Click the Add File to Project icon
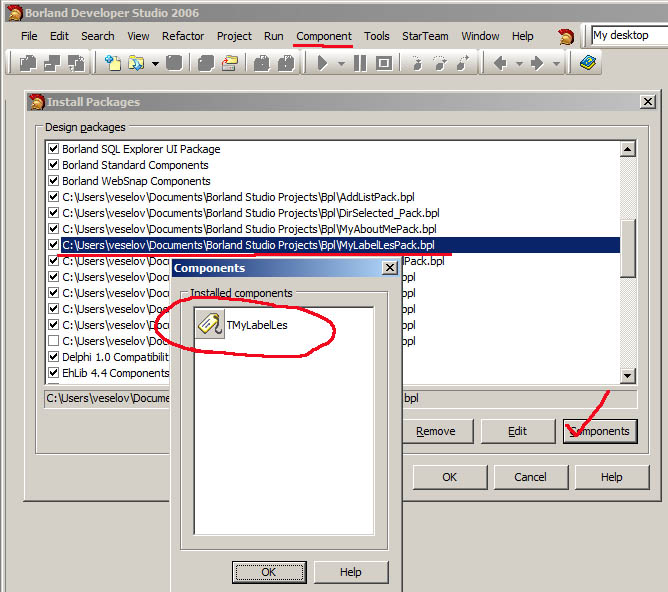 pyautogui.click(x=262, y=63)
